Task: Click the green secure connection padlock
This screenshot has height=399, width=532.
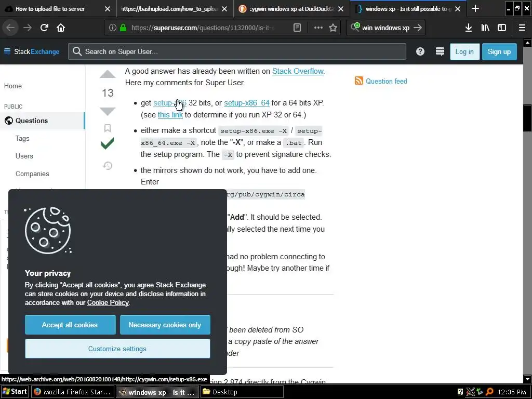Action: coord(123,28)
